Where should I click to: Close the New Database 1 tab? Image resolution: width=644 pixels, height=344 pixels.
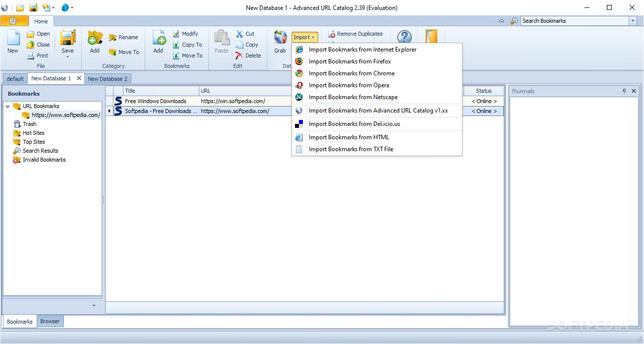coord(79,78)
